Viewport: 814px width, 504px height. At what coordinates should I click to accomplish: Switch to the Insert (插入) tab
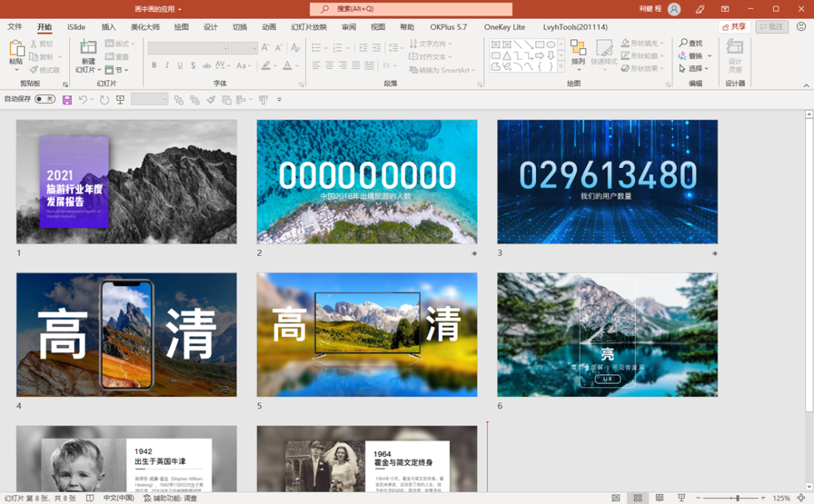click(x=109, y=27)
